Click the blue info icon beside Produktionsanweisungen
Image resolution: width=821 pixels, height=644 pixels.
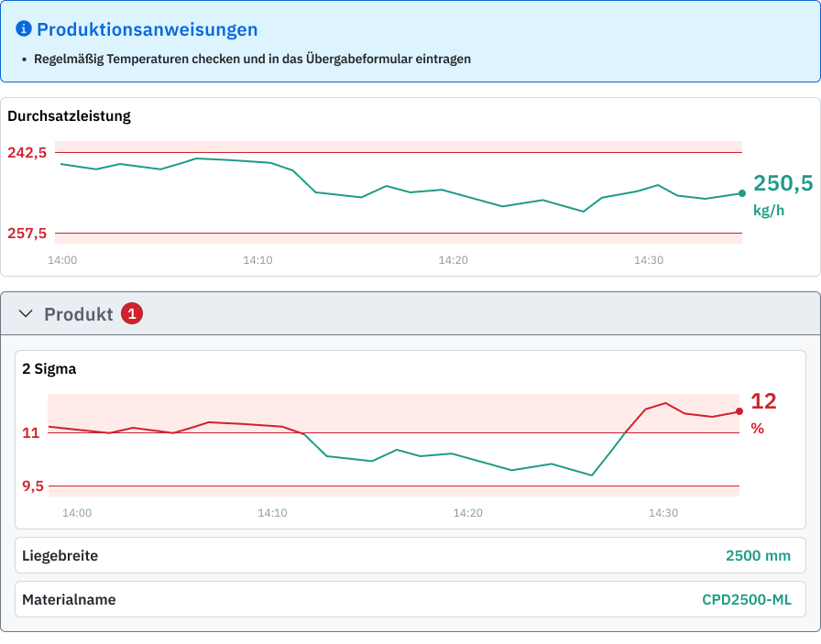(x=24, y=29)
